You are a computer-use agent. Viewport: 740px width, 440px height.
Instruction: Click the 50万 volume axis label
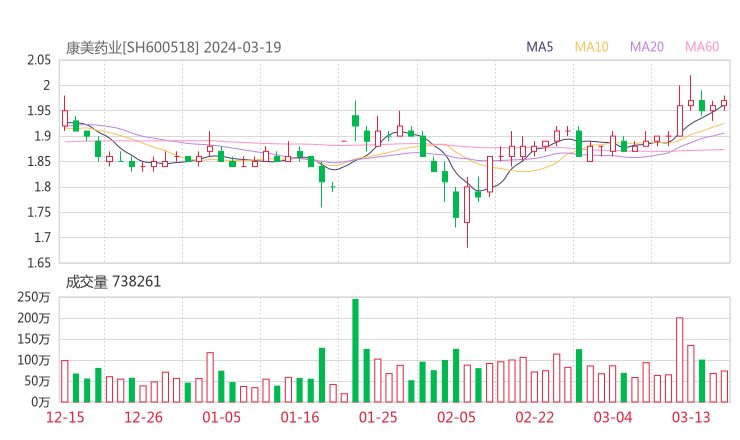[x=37, y=381]
